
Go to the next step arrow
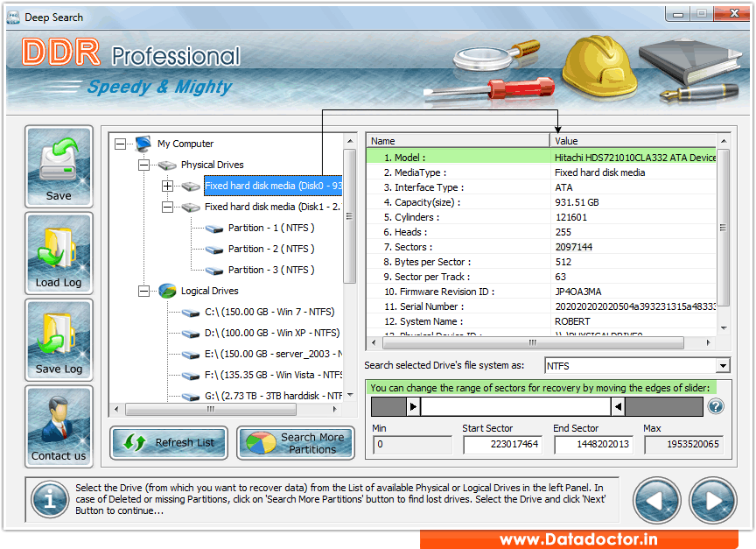coord(712,501)
